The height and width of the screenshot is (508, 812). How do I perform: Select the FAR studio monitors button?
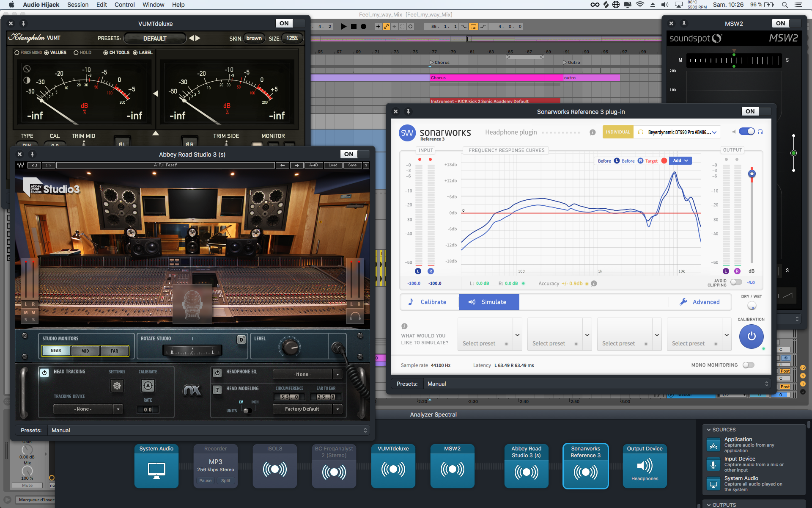pyautogui.click(x=115, y=351)
